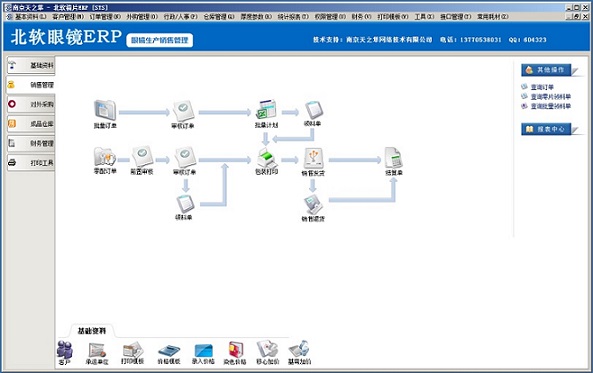Open the 财务 menu

(361, 17)
